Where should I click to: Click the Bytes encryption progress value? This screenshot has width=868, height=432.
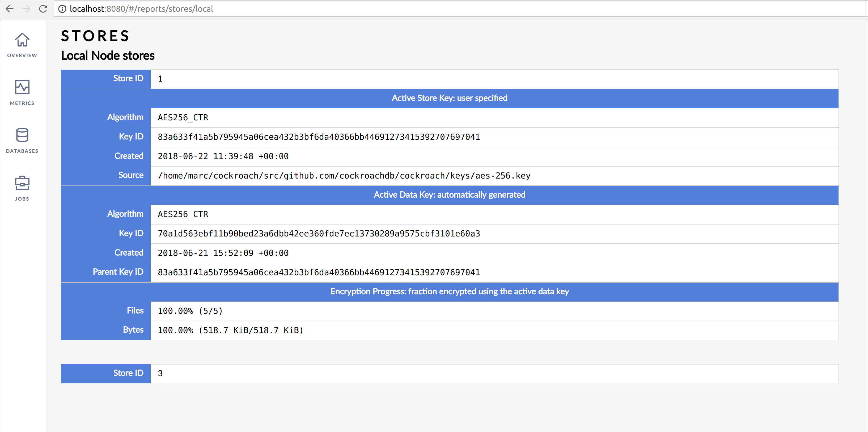coord(230,330)
